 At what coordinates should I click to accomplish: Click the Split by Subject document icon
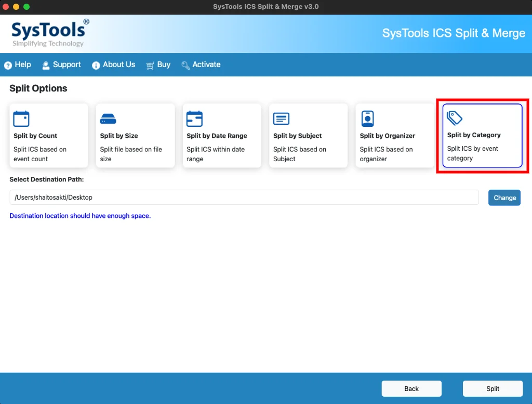point(281,119)
